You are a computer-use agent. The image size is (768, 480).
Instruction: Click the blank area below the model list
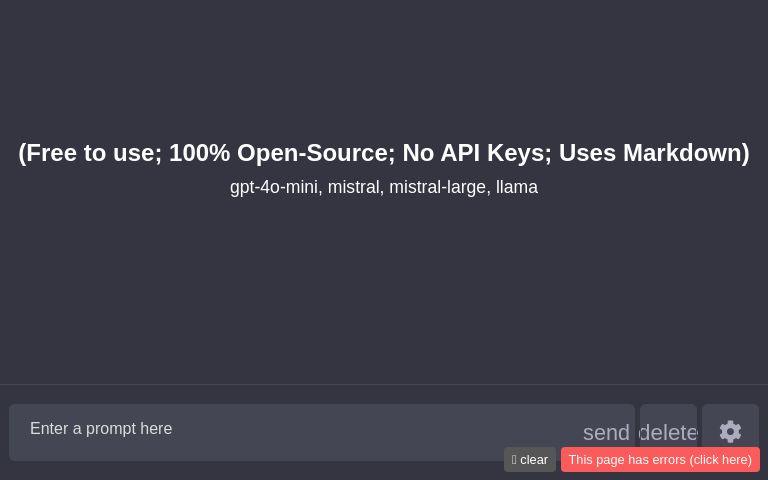coord(384,290)
